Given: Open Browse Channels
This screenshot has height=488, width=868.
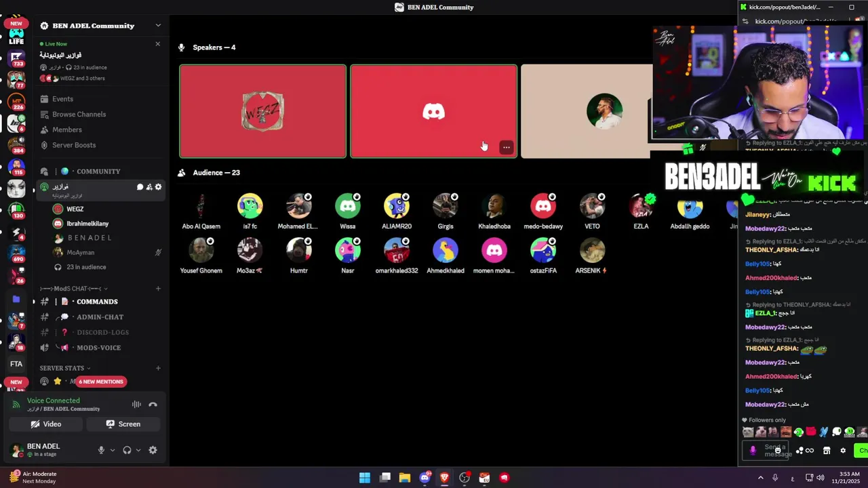Looking at the screenshot, I should click(x=79, y=115).
